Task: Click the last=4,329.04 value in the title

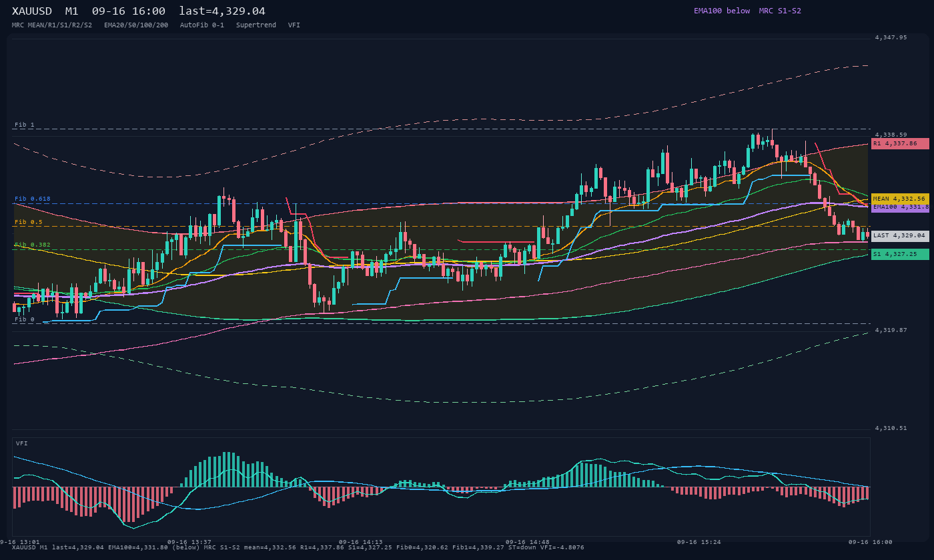Action: point(222,11)
